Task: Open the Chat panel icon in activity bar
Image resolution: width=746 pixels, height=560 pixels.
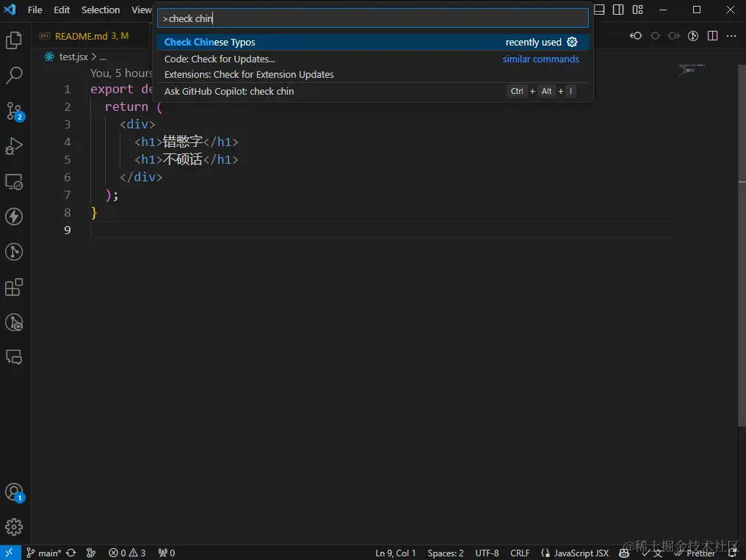Action: 14,357
